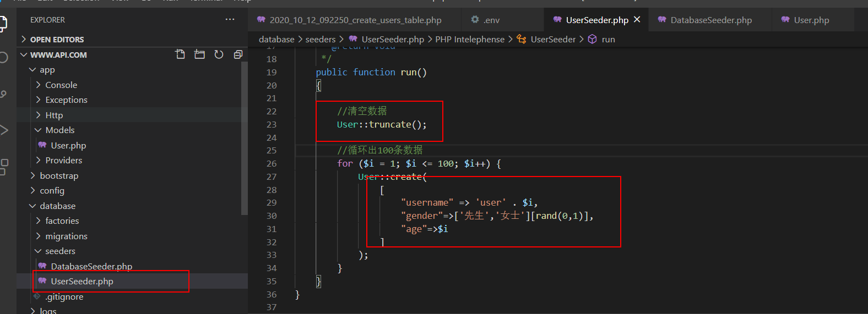Click the User::create( call on line 27
This screenshot has width=868, height=314.
click(392, 177)
